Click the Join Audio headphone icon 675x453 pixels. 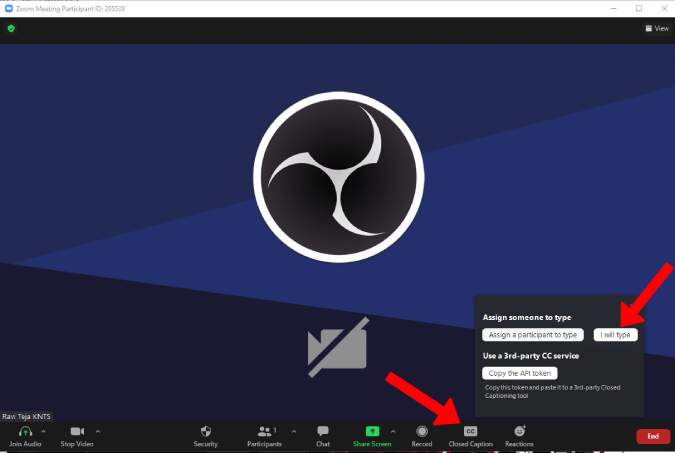25,431
